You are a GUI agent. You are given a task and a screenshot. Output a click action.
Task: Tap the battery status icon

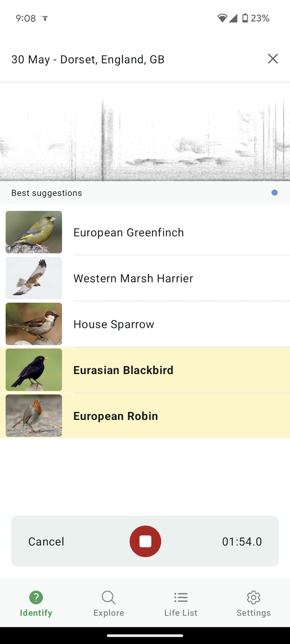point(245,18)
